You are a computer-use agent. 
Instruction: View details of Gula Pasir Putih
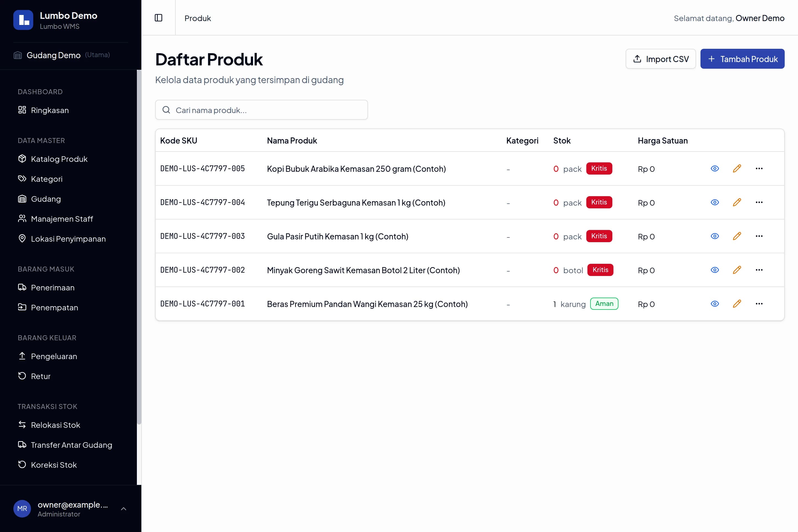pyautogui.click(x=715, y=236)
